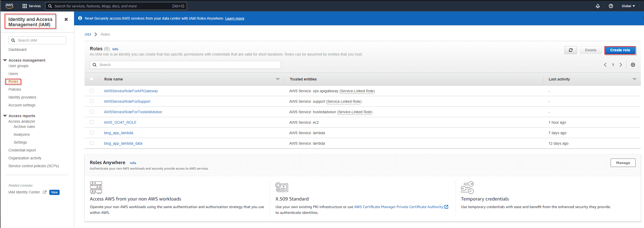Open the AWSServiceRoleForSupport role link
Viewport: 644px width, 228px height.
[x=127, y=101]
